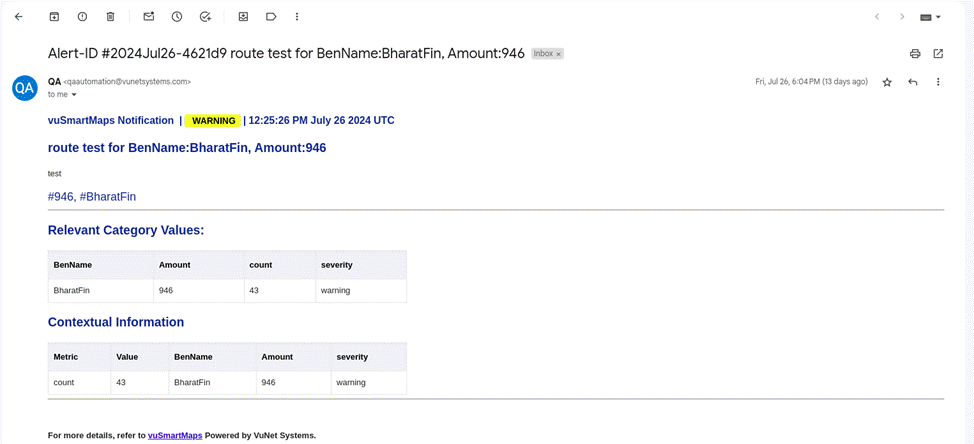Screen dimensions: 974x444
Task: Star this message
Action: click(x=887, y=82)
